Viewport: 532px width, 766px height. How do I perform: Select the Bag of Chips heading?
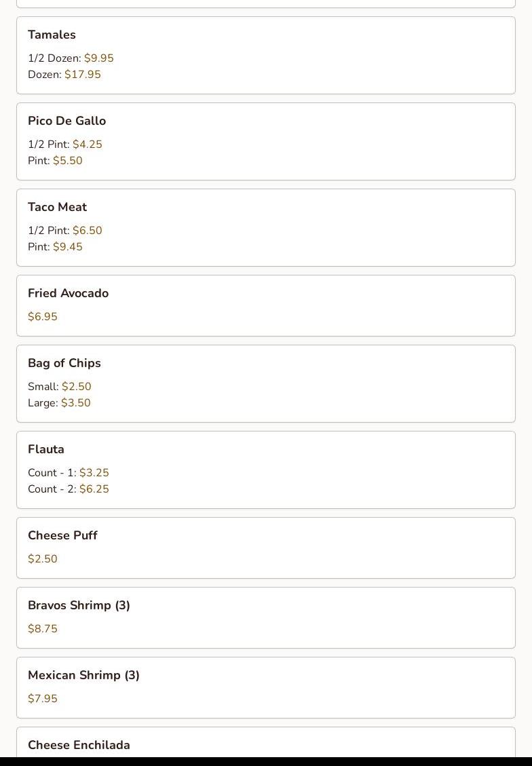point(64,363)
